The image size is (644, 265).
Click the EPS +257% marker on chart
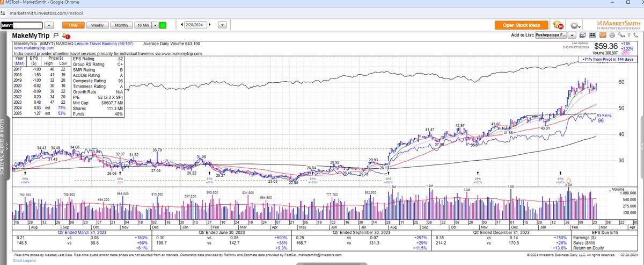pyautogui.click(x=479, y=180)
